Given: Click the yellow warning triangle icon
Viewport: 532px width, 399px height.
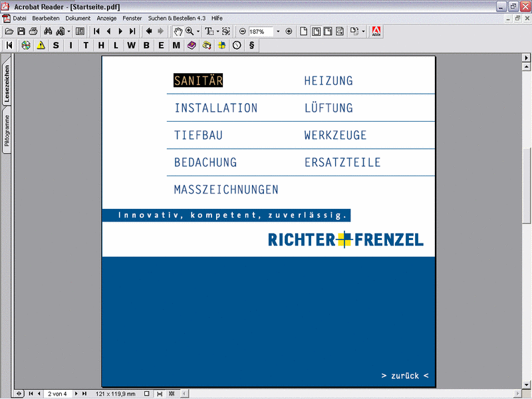Looking at the screenshot, I should pos(41,45).
